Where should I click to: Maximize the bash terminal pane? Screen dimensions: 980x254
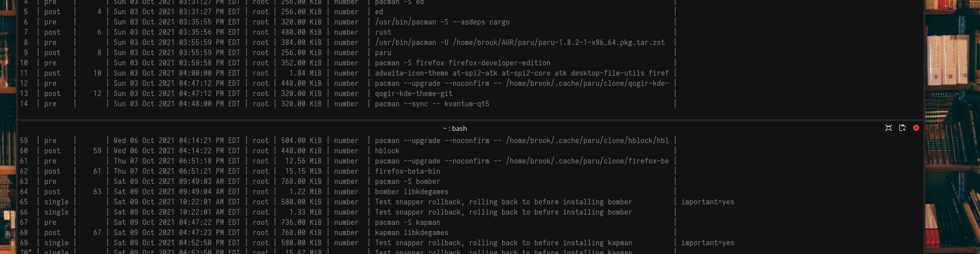888,128
